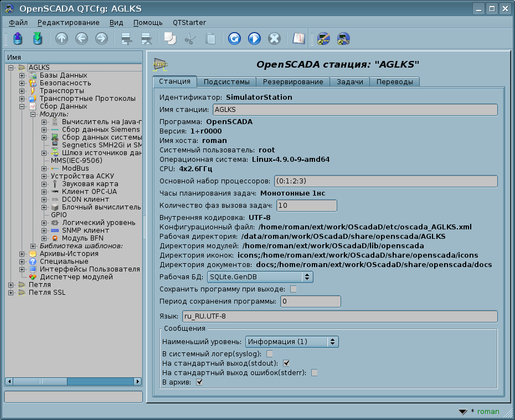Click the load from DB toolbar icon
The height and width of the screenshot is (420, 515).
(x=18, y=39)
